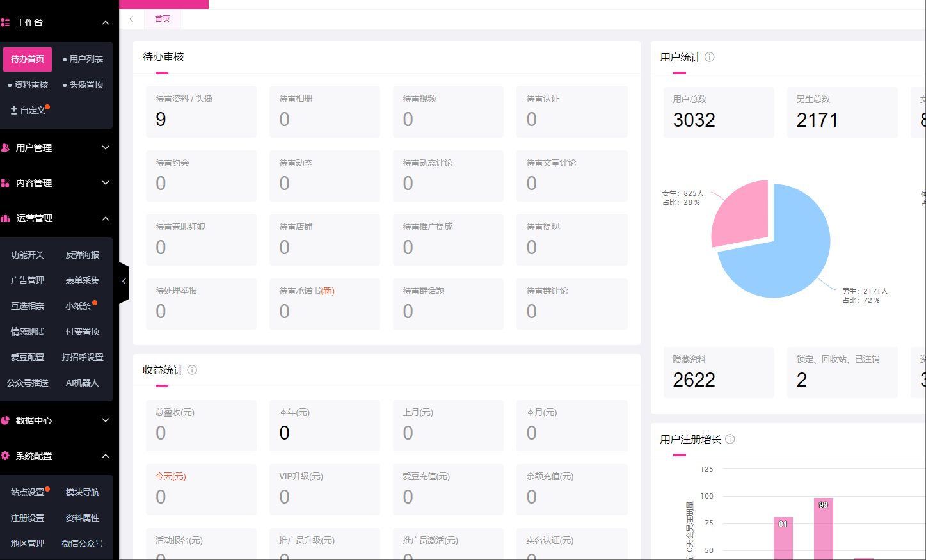Open AI机器人 menu item

tap(83, 383)
